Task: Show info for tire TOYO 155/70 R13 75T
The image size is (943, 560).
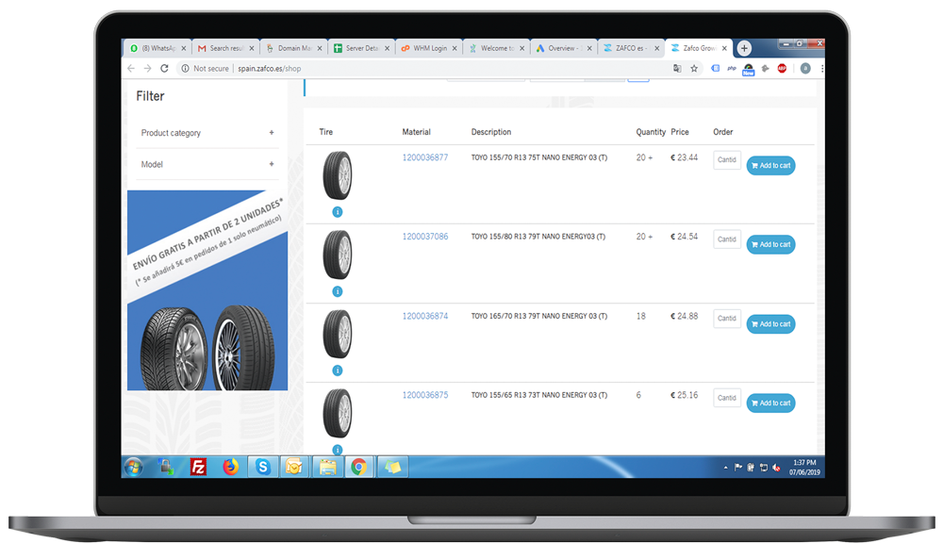Action: click(338, 212)
